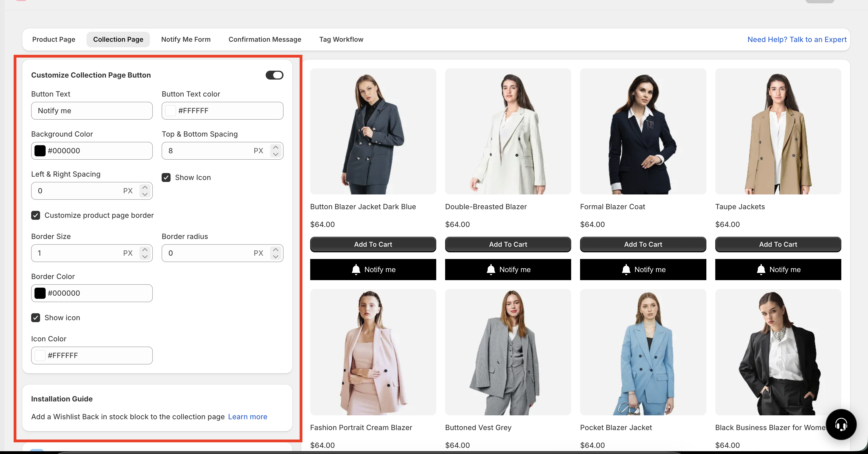868x454 pixels.
Task: Click the Formal Blazer Coat title
Action: tap(613, 207)
